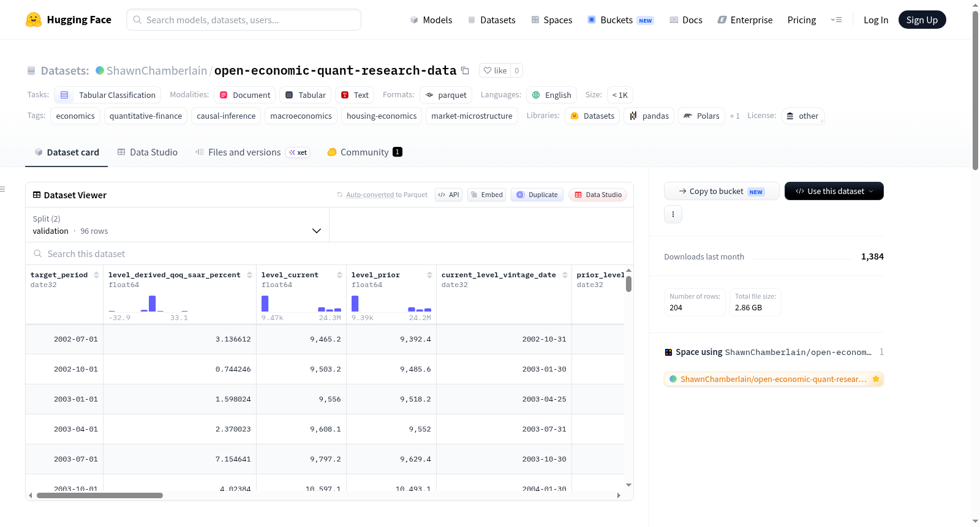Select the Text modality tag
980x527 pixels.
tap(355, 95)
